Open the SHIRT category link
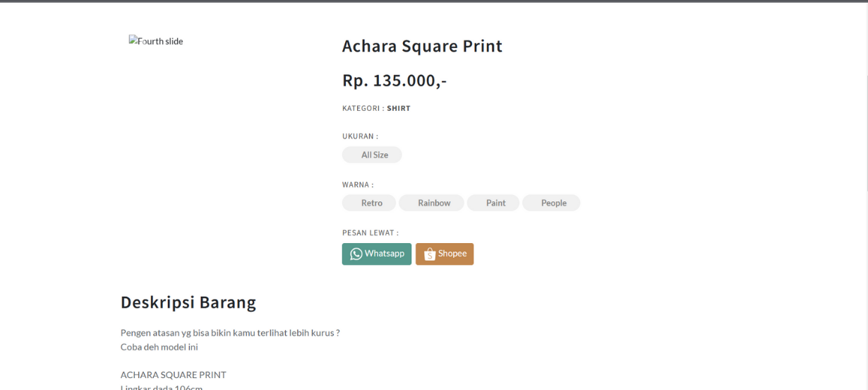Image resolution: width=868 pixels, height=390 pixels. point(399,109)
